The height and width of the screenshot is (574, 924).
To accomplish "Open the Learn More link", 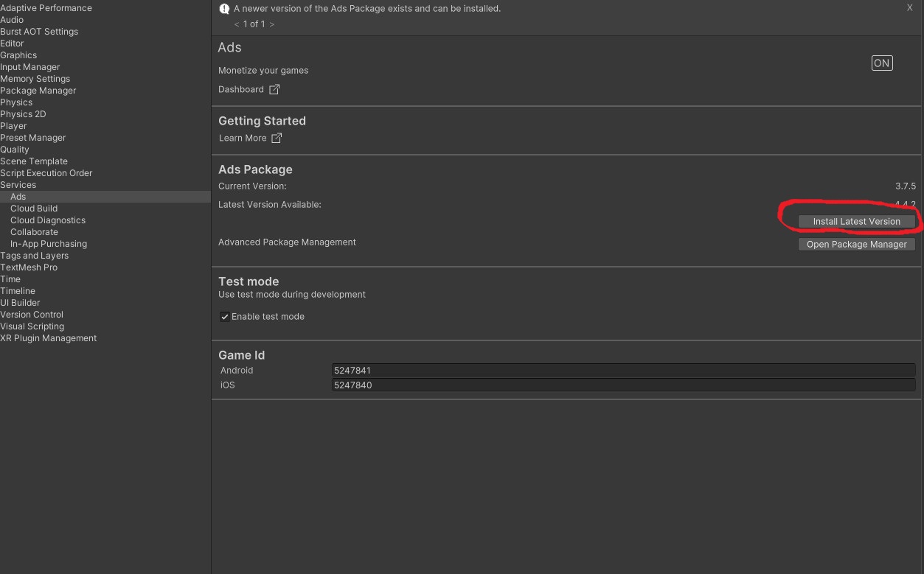I will coord(243,138).
